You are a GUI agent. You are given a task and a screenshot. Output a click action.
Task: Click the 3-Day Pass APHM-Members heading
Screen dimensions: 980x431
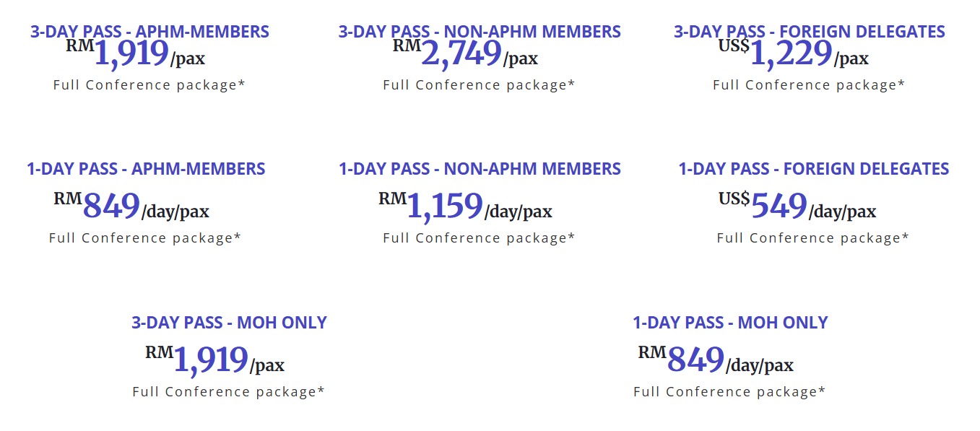point(149,32)
